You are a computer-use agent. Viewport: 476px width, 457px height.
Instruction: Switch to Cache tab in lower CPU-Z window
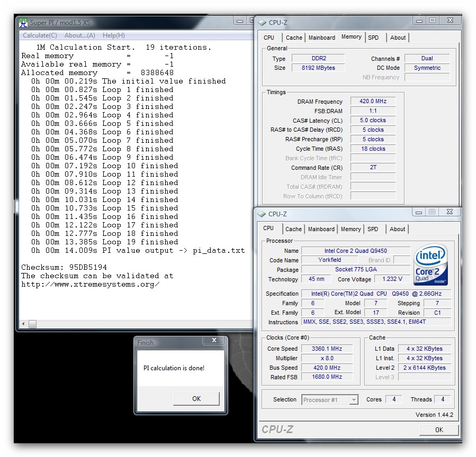pyautogui.click(x=293, y=229)
